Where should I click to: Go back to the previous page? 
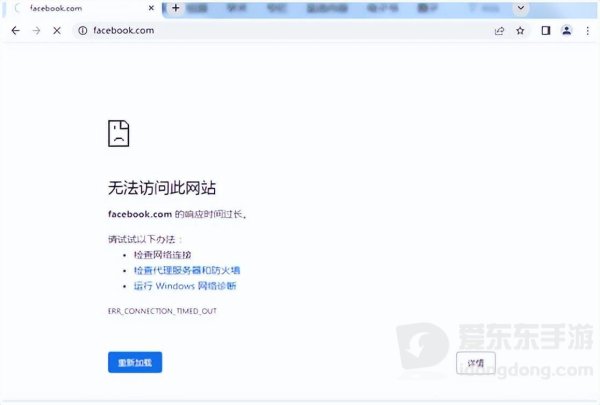(15, 31)
